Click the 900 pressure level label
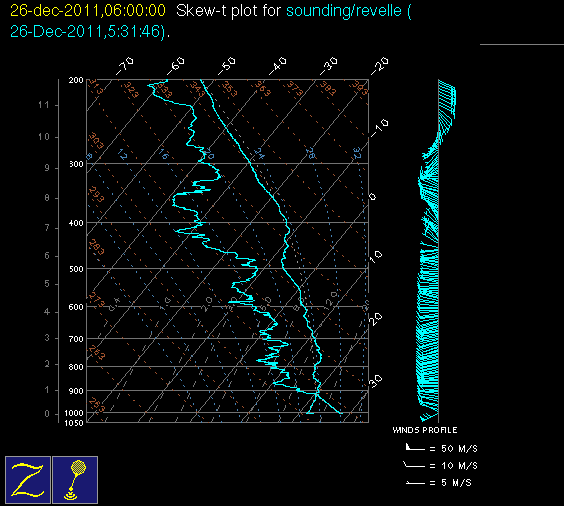This screenshot has height=506, width=564. [x=76, y=391]
